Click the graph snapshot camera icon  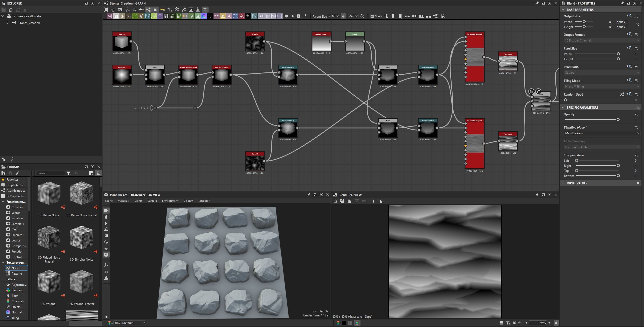120,10
